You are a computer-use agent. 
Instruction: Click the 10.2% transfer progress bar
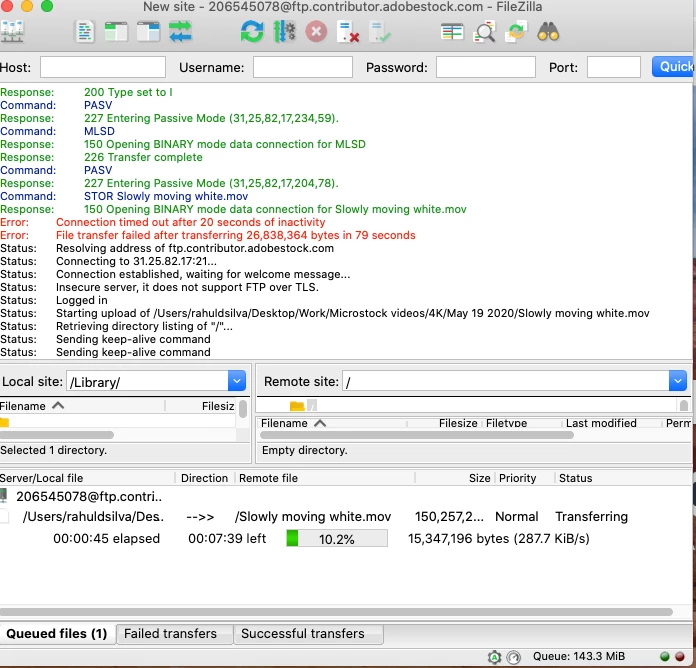(x=336, y=538)
